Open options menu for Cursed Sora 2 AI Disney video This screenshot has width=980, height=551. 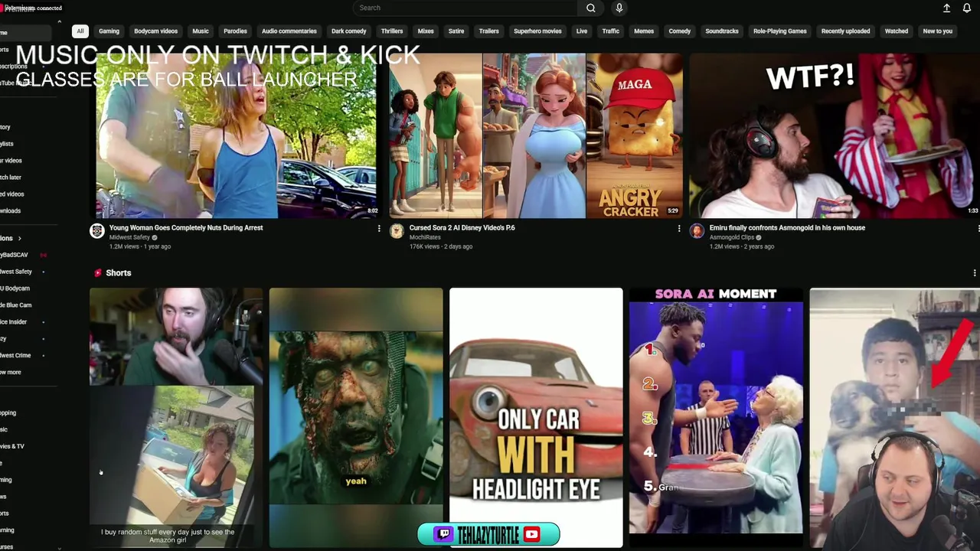[678, 228]
